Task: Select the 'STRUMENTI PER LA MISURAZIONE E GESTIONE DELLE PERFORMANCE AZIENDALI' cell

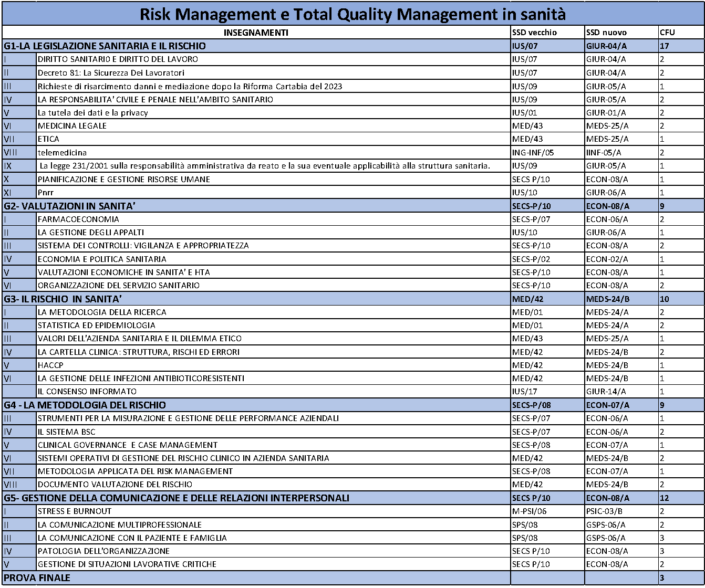Action: (x=273, y=418)
